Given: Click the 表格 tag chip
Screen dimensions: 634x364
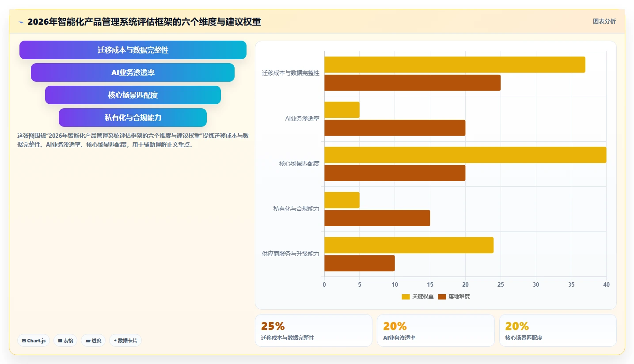Looking at the screenshot, I should [x=65, y=341].
